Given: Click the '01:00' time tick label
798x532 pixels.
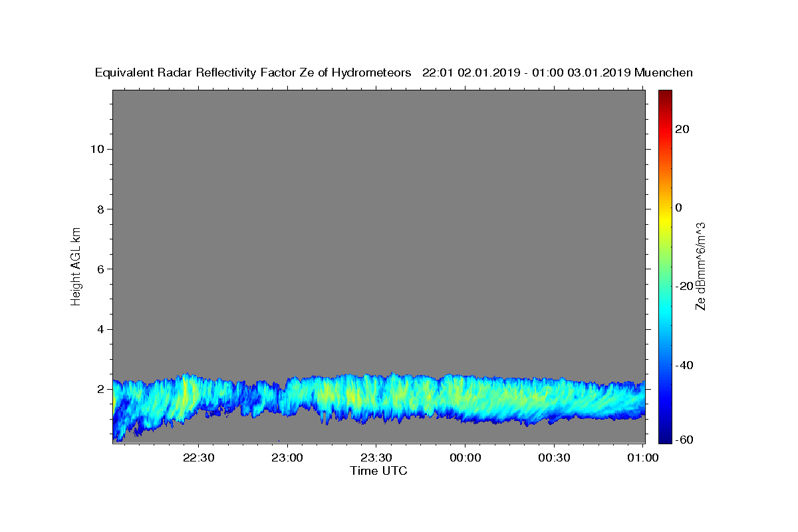Looking at the screenshot, I should tap(642, 458).
